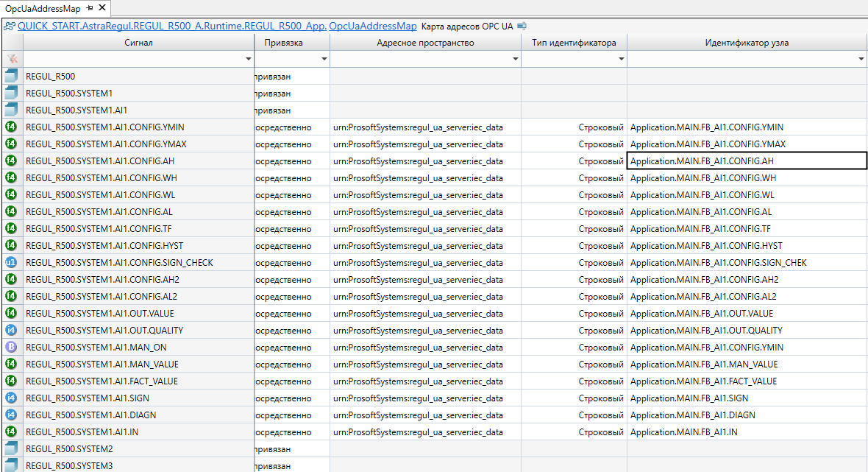Click the Адресное пространство column header

click(x=425, y=43)
